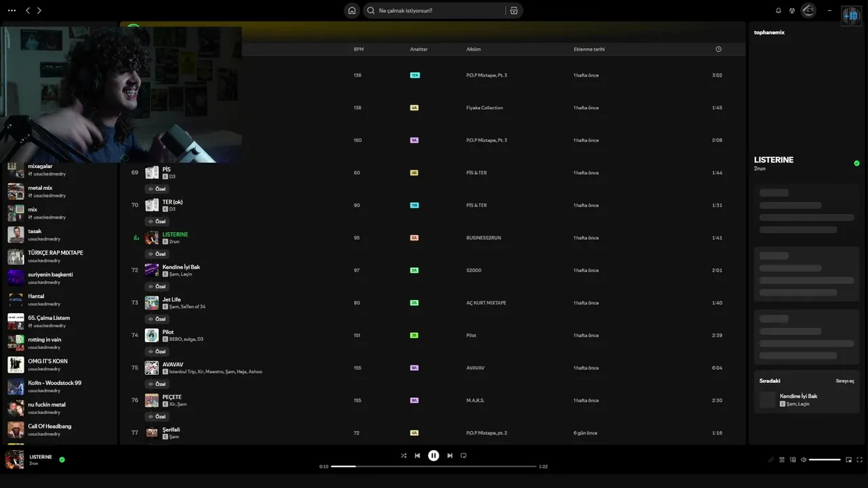Toggle saved checkmark in right LISTERINE panel
The width and height of the screenshot is (868, 488).
click(x=856, y=163)
